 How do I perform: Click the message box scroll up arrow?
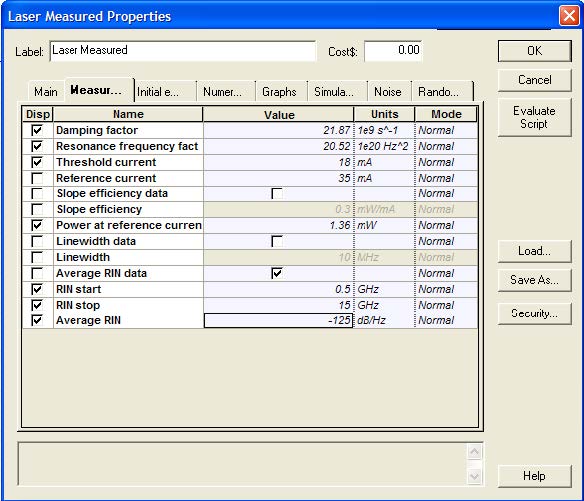(x=474, y=452)
